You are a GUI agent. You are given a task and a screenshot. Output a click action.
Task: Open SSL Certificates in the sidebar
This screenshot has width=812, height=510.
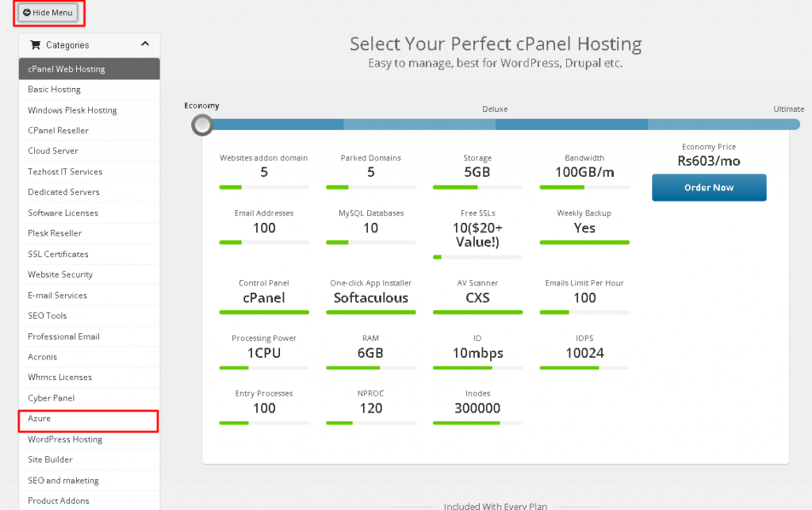58,254
